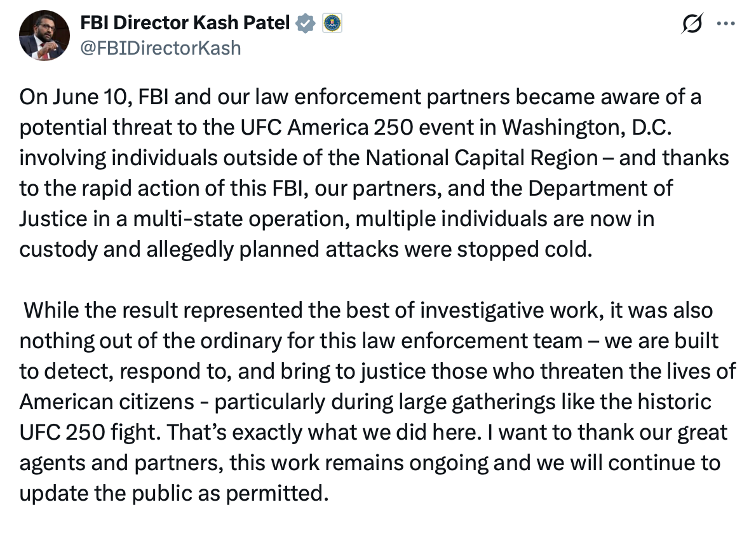
Task: Click the FBI seal affiliation badge
Action: click(332, 23)
